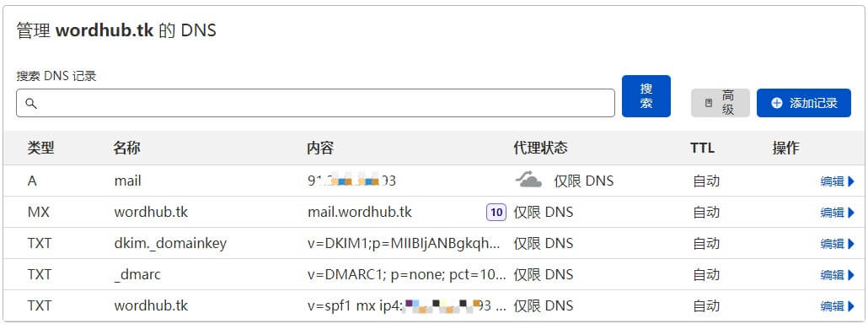Expand edit arrow for the mail A record
This screenshot has width=868, height=324.
[851, 181]
